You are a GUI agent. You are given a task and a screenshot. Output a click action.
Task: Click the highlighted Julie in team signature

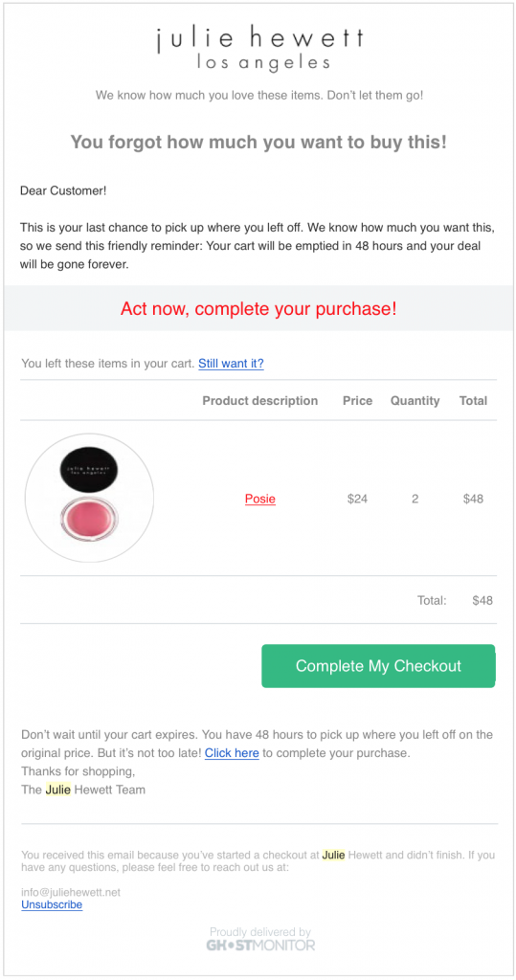click(58, 790)
